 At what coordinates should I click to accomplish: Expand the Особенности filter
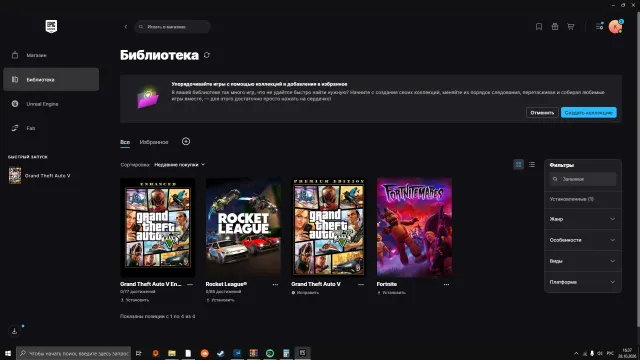[583, 240]
